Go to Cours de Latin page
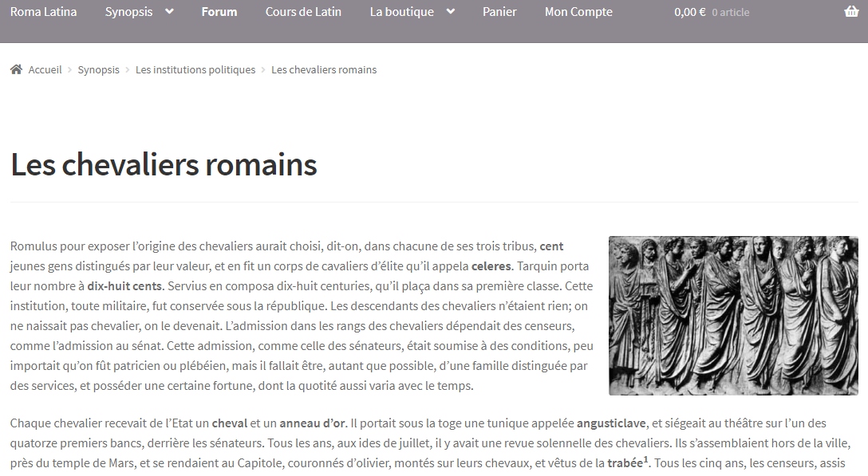 (x=303, y=12)
